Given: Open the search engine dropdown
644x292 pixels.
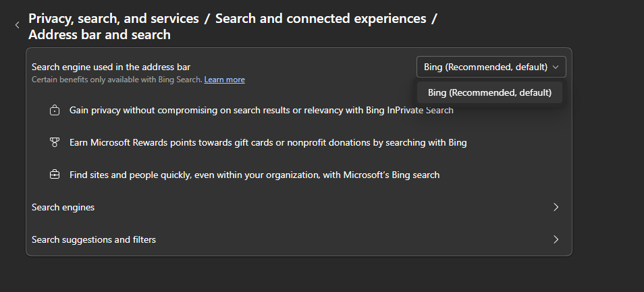Looking at the screenshot, I should click(x=491, y=67).
